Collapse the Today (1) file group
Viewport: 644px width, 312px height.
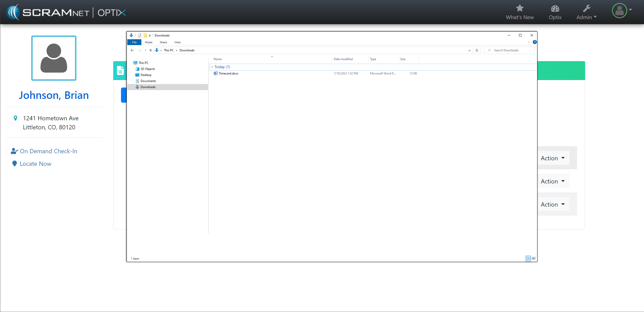point(212,67)
